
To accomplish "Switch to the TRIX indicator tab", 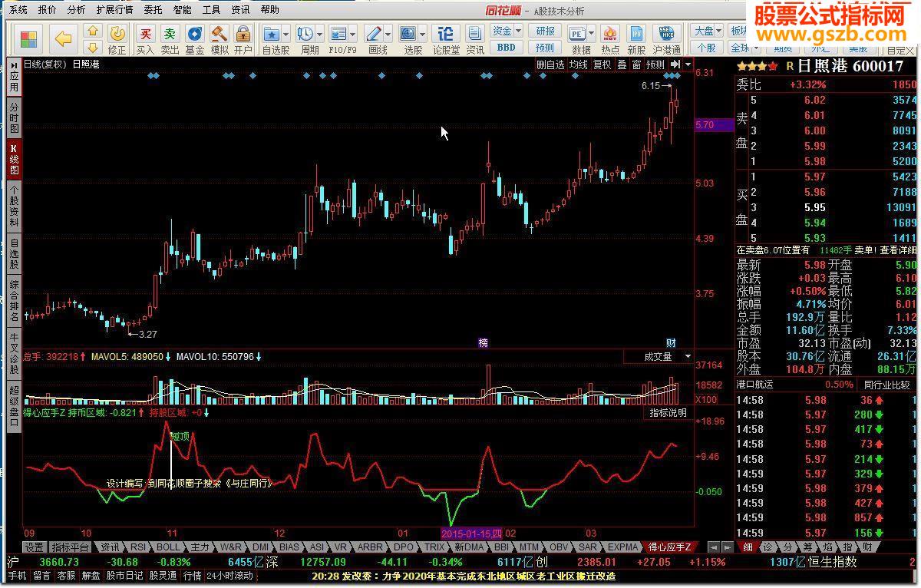I will (x=434, y=547).
